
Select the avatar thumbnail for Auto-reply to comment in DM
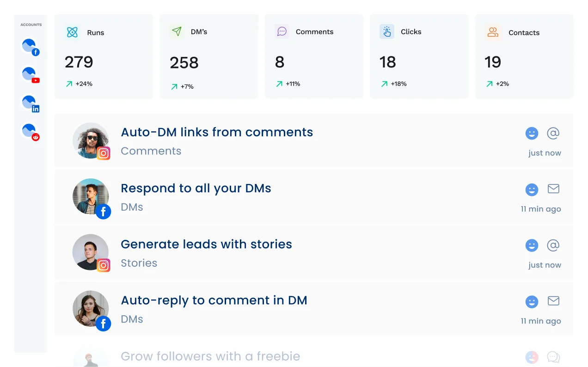tap(91, 308)
